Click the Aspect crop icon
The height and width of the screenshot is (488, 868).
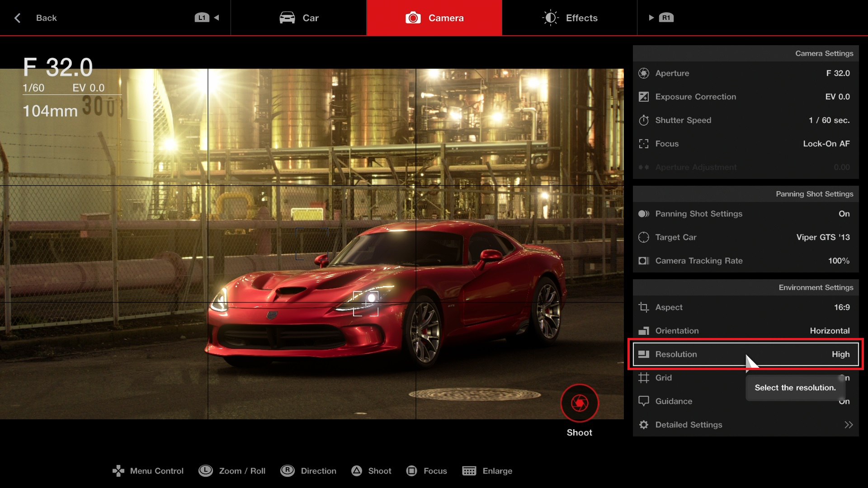coord(644,307)
